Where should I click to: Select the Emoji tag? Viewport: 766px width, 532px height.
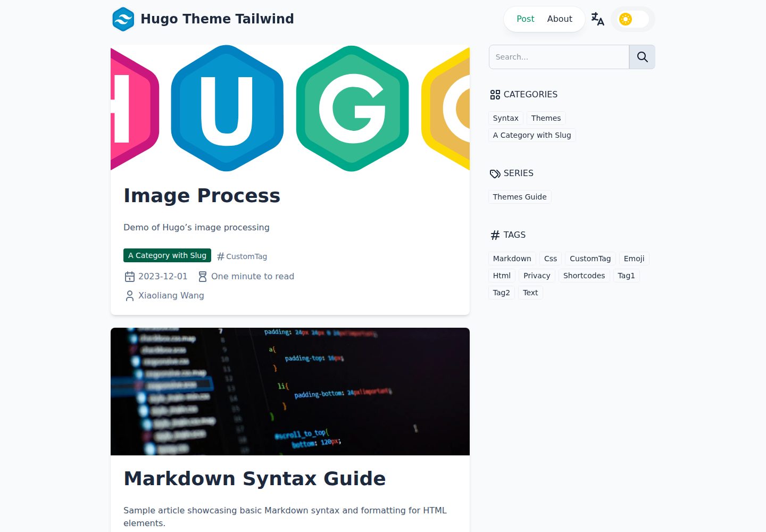point(634,259)
